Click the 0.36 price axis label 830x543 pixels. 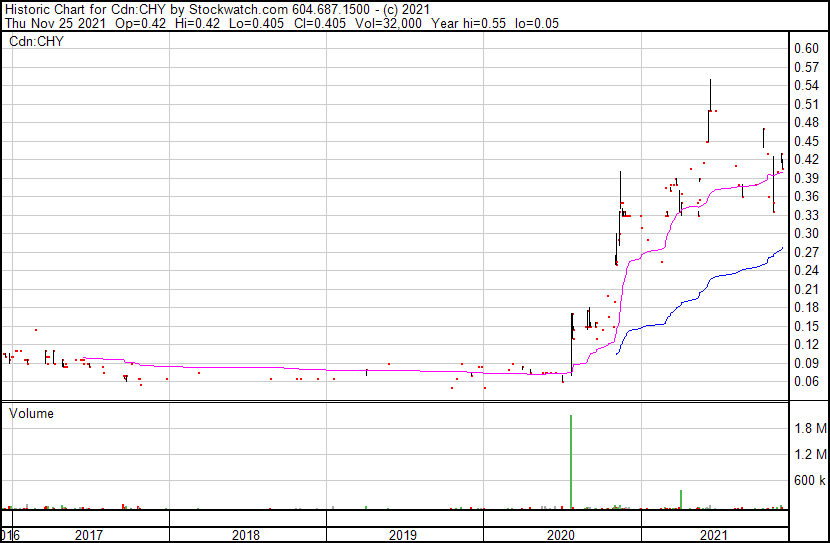pyautogui.click(x=806, y=196)
